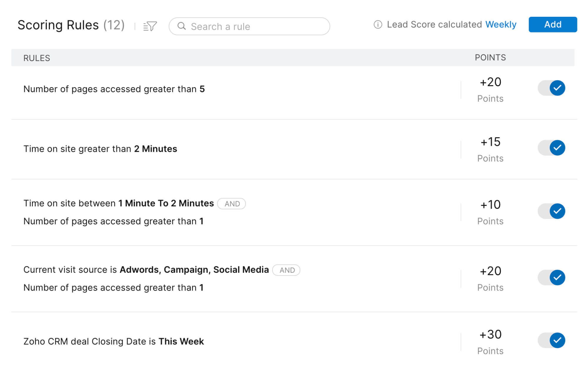Click the Add button to create new rule
588x371 pixels.
point(553,24)
